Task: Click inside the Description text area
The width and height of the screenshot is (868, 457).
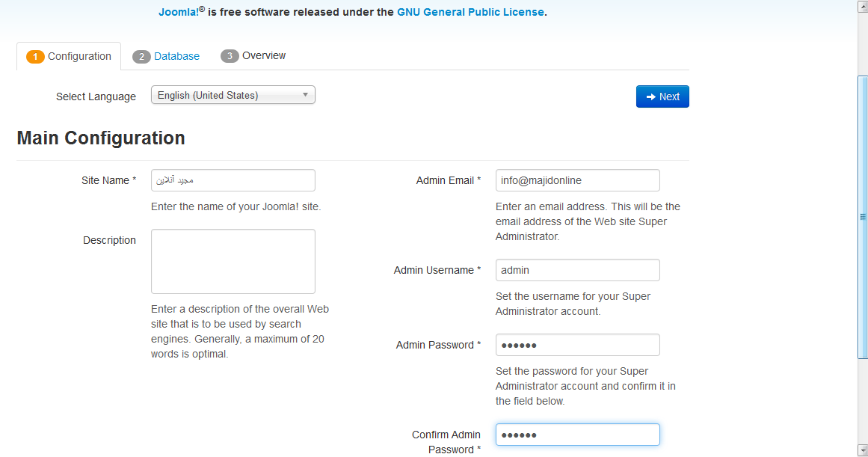Action: click(233, 262)
